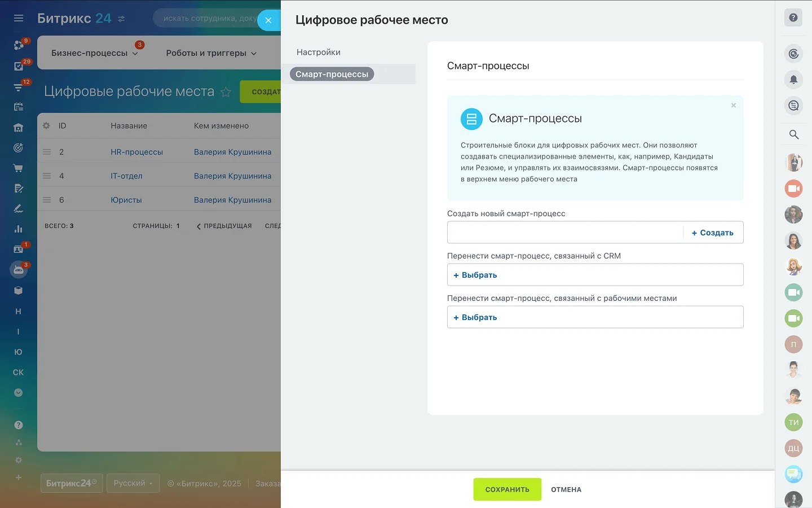Image resolution: width=812 pixels, height=508 pixels.
Task: Open the chat bubble icon under the bell
Action: coord(793,106)
